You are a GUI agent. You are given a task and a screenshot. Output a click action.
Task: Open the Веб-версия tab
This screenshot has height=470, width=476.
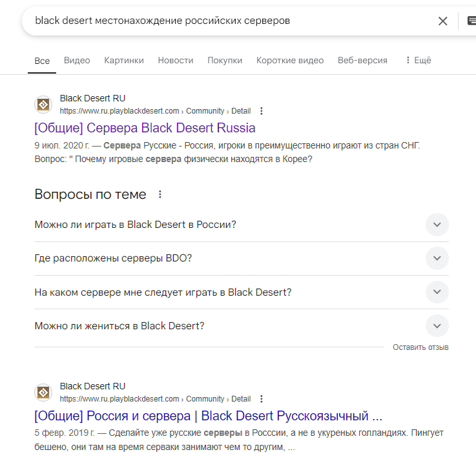(x=362, y=60)
